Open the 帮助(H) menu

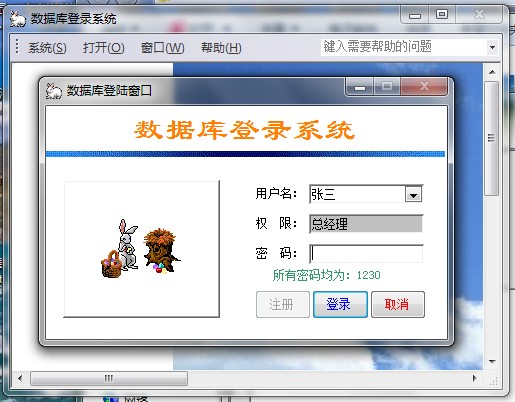221,48
